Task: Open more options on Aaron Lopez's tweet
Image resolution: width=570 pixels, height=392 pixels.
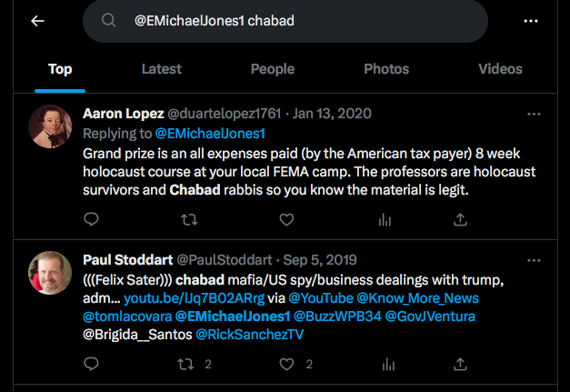Action: point(535,114)
